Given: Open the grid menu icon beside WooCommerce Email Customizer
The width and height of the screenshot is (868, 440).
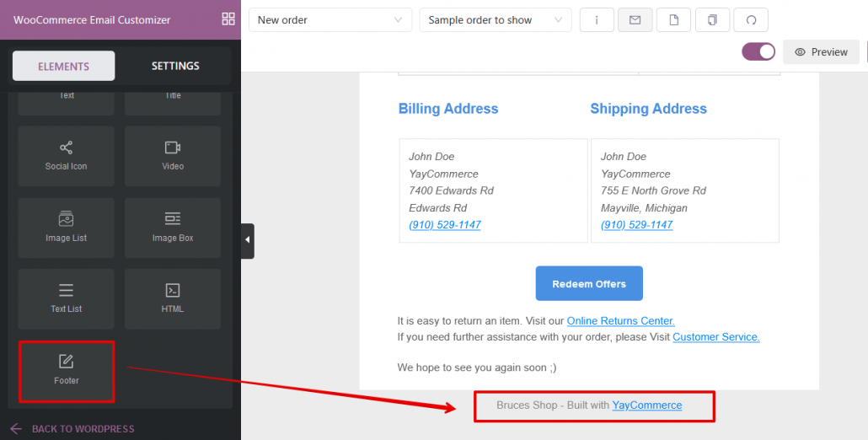Looking at the screenshot, I should pos(228,19).
